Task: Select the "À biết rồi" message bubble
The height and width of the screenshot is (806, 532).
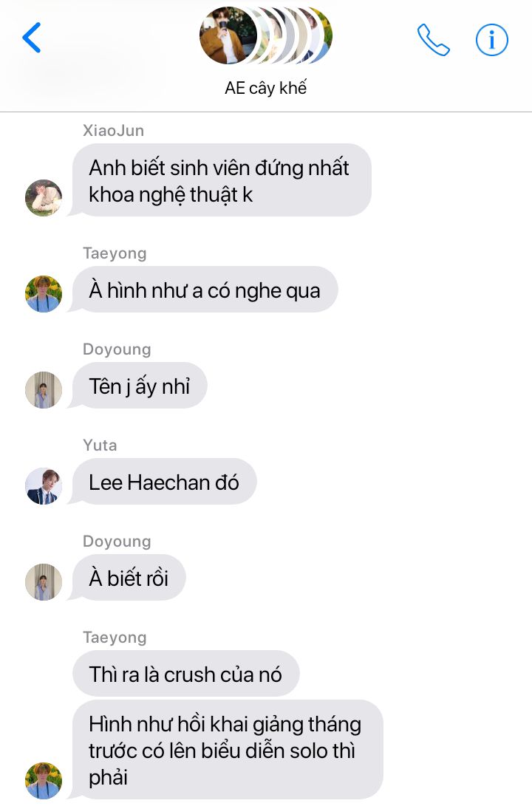Action: [x=129, y=578]
